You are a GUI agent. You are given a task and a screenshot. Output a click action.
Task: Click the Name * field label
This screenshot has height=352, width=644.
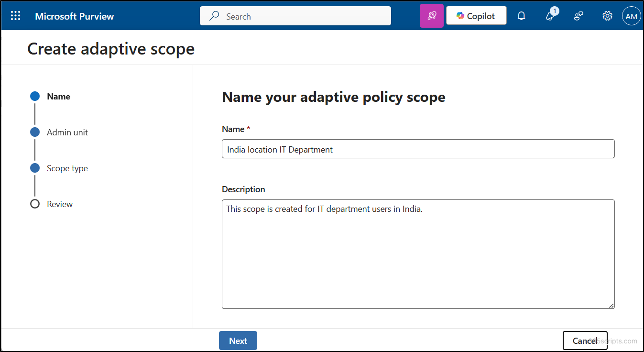click(x=236, y=129)
